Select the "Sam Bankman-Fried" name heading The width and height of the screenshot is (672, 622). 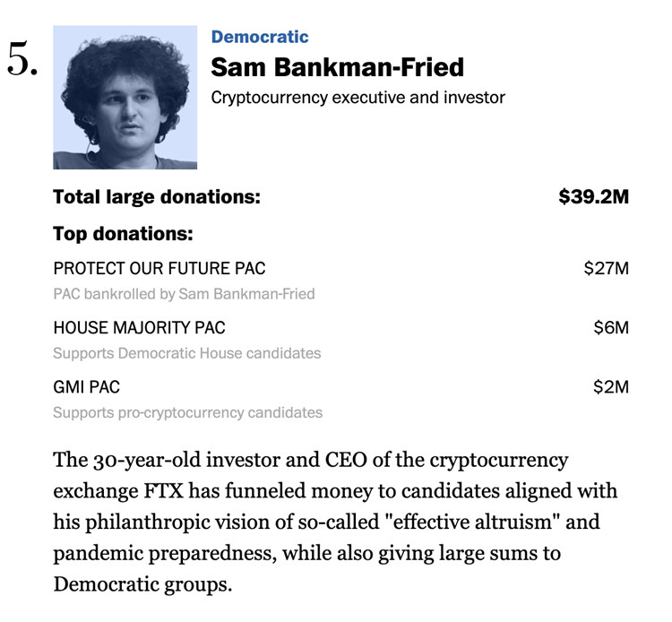(x=338, y=67)
